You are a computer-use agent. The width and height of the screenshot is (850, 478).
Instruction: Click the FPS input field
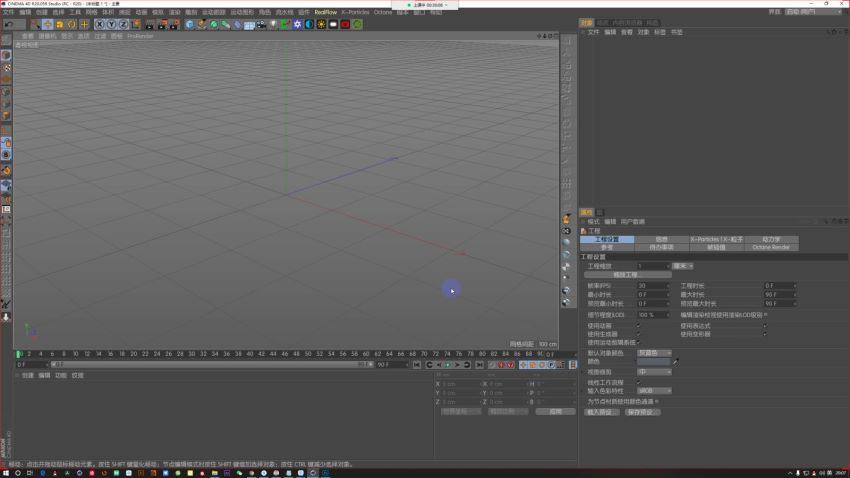pos(653,286)
